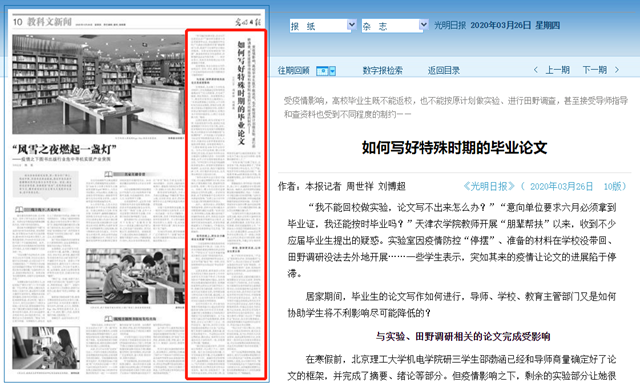Screen dimensions: 640x386
Task: Open the 往期回顾 calendar date picker
Action: (x=322, y=71)
